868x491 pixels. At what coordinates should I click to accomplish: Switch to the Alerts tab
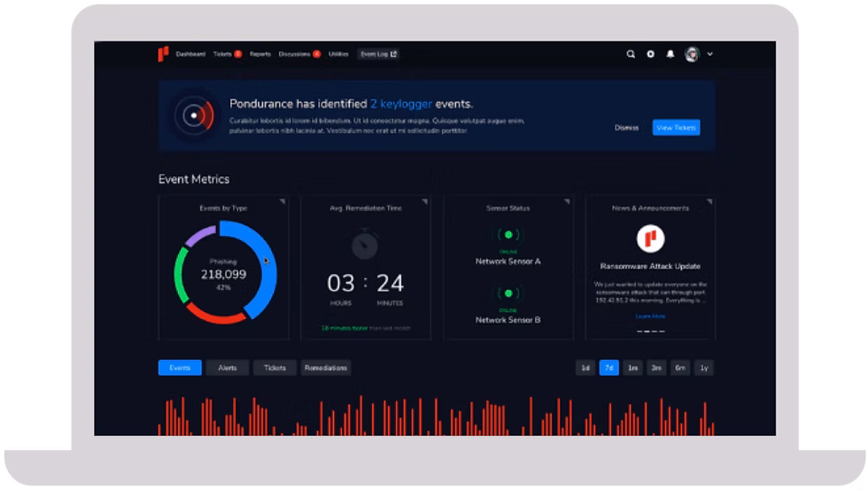(228, 368)
